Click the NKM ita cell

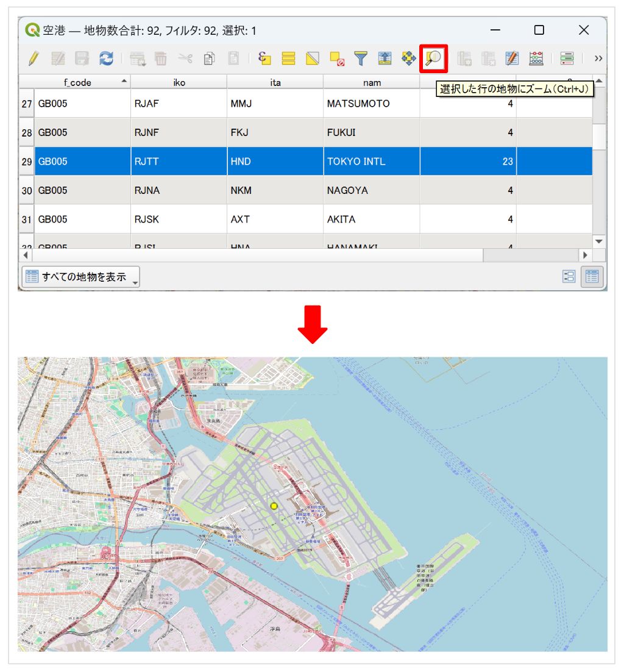(275, 190)
